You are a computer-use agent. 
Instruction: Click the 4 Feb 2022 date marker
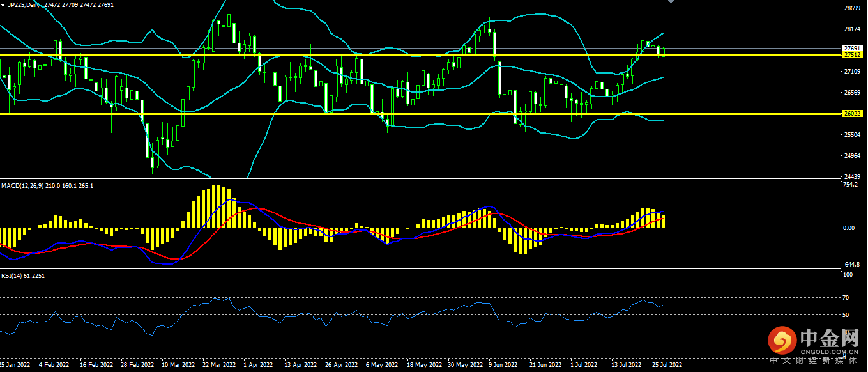click(x=54, y=365)
